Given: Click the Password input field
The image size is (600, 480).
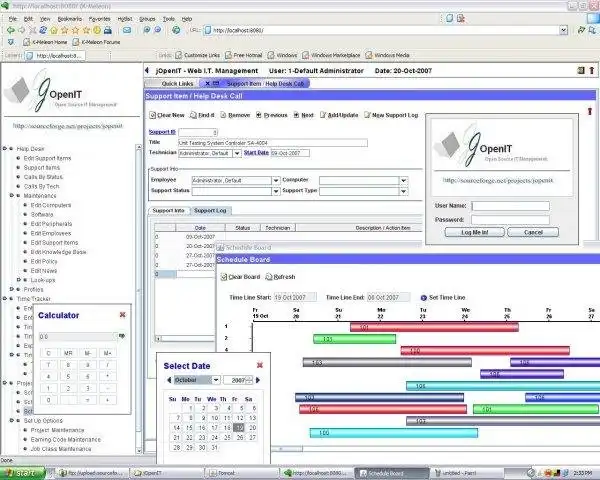Looking at the screenshot, I should point(510,220).
